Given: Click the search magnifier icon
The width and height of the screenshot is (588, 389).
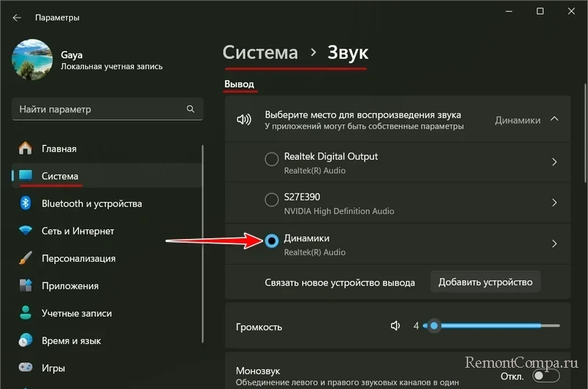Looking at the screenshot, I should 190,109.
